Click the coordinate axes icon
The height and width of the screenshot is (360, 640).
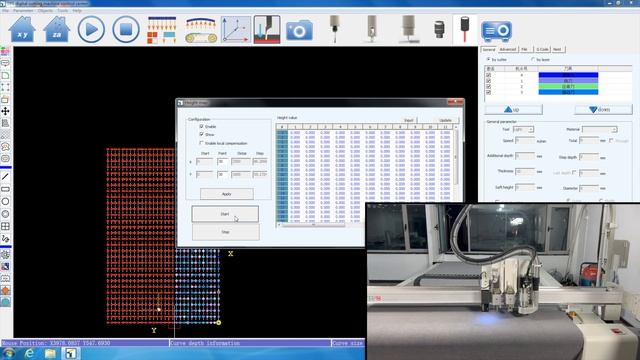[236, 29]
